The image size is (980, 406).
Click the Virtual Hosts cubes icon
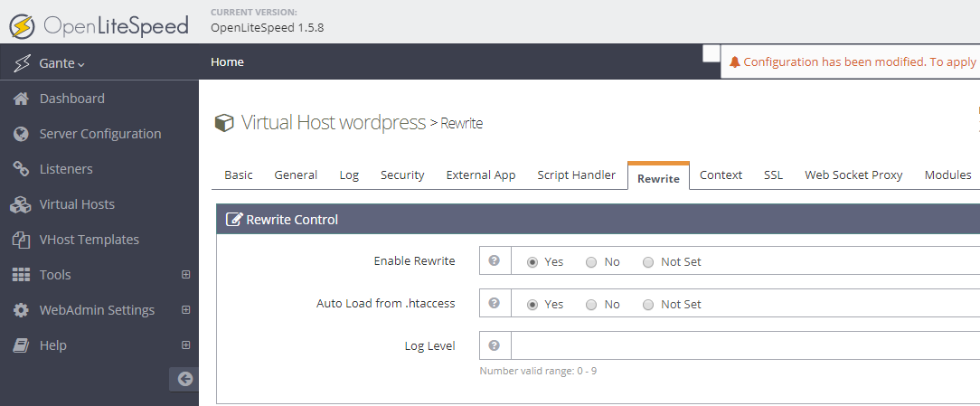tap(22, 204)
